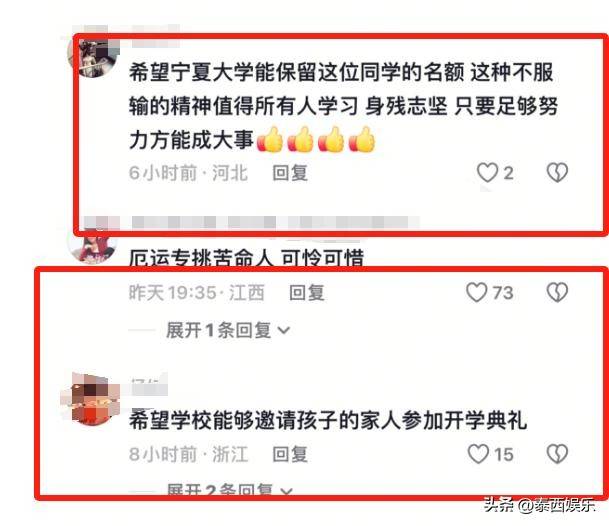Viewport: 609px width, 526px height.
Task: Tap chevron next to 展开1条回复
Action: click(x=284, y=331)
